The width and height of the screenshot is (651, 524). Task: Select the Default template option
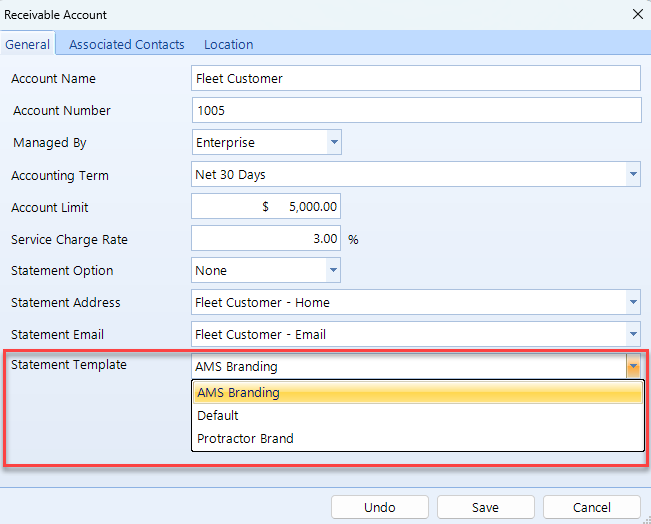coord(418,415)
